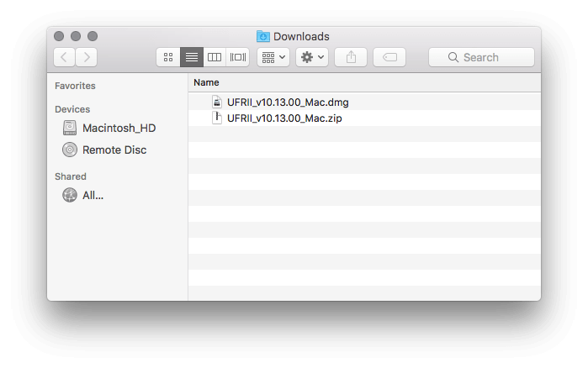
Task: Click the magnifier icon in Search
Action: [x=453, y=57]
